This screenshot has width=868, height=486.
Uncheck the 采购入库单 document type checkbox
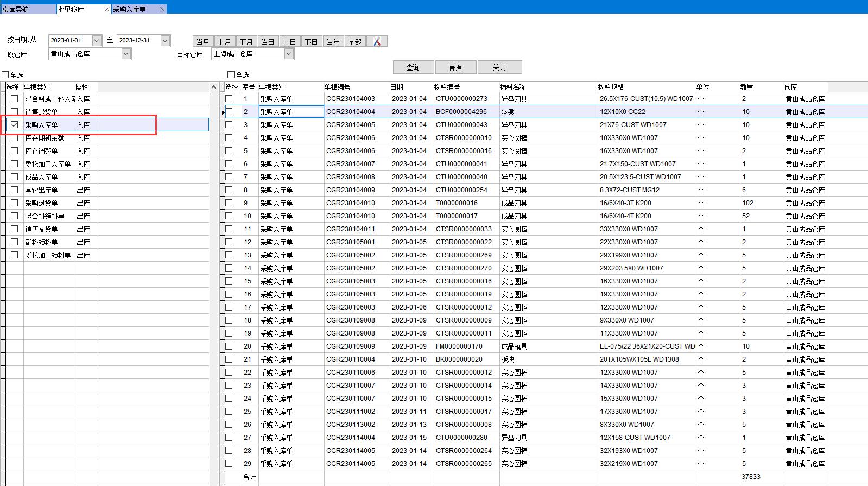coord(15,125)
